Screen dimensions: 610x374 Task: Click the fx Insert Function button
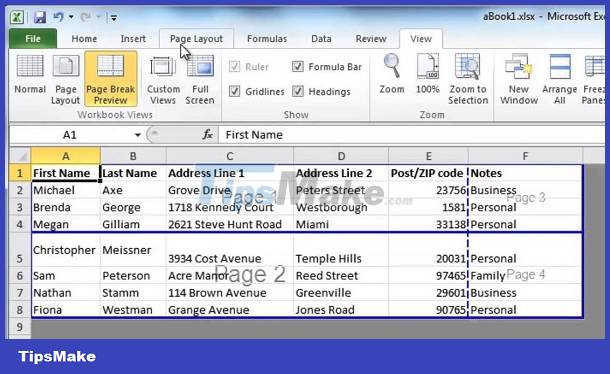click(x=208, y=135)
